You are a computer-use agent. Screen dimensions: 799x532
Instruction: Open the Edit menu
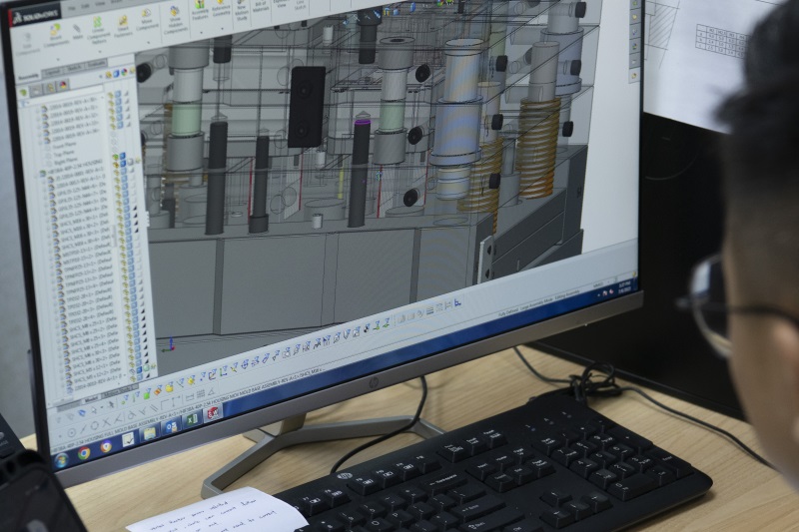coord(86,7)
